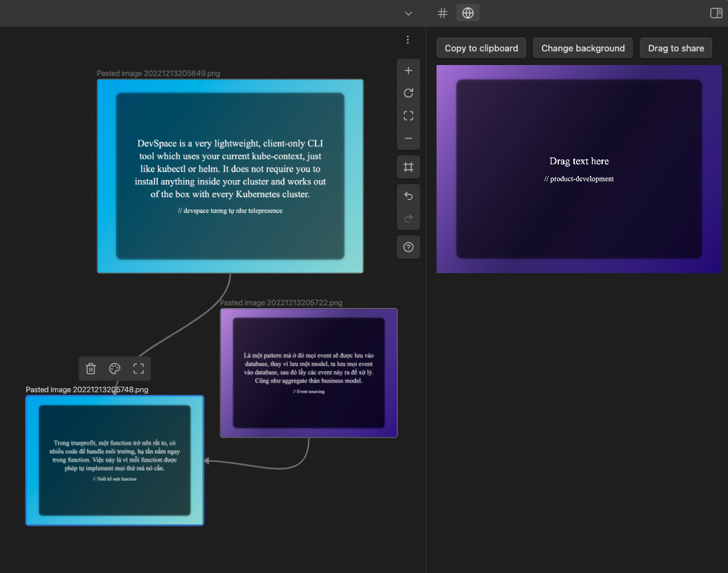Click label Pasted image 20221213205849.png
The height and width of the screenshot is (573, 728).
(x=158, y=73)
